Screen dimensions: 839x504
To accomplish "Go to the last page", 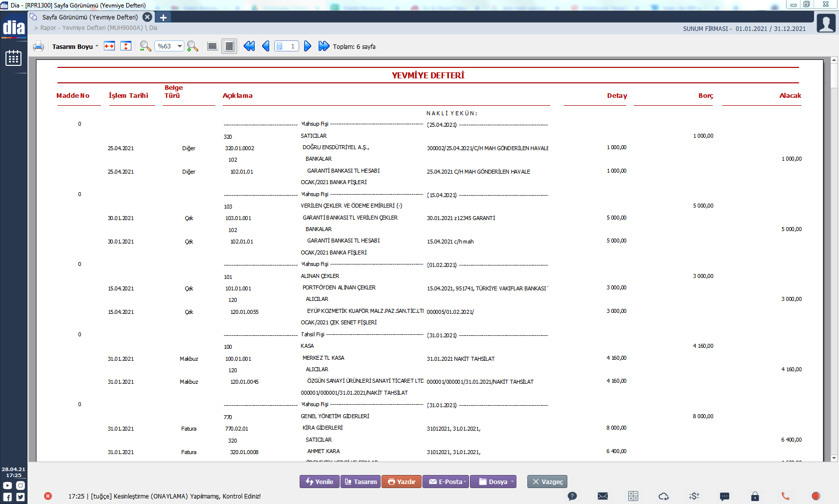I will [324, 46].
